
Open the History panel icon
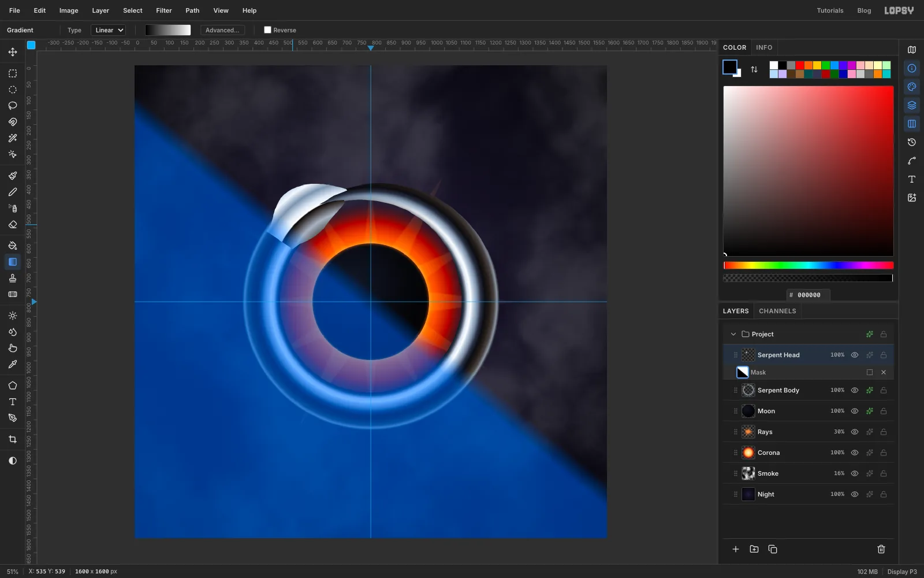(912, 142)
